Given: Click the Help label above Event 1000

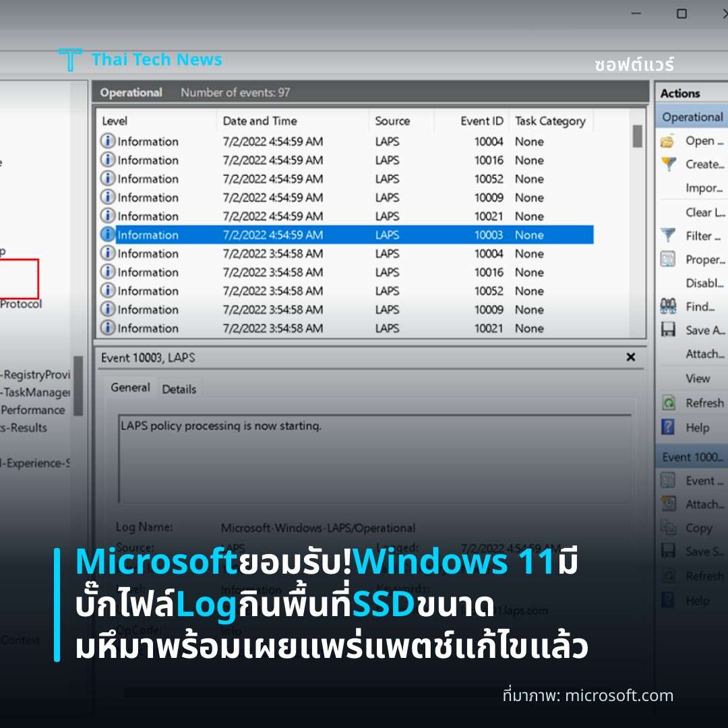Looking at the screenshot, I should (698, 427).
